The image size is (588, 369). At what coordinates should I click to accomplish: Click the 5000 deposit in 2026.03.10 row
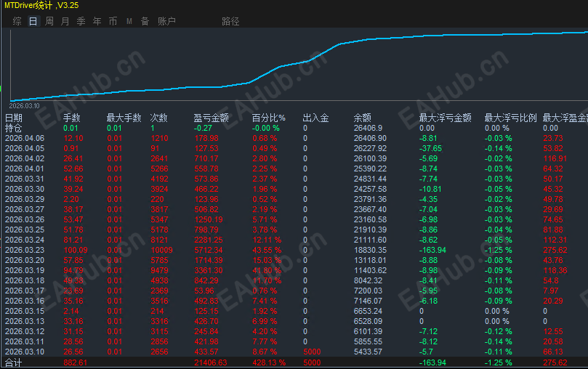coord(312,352)
